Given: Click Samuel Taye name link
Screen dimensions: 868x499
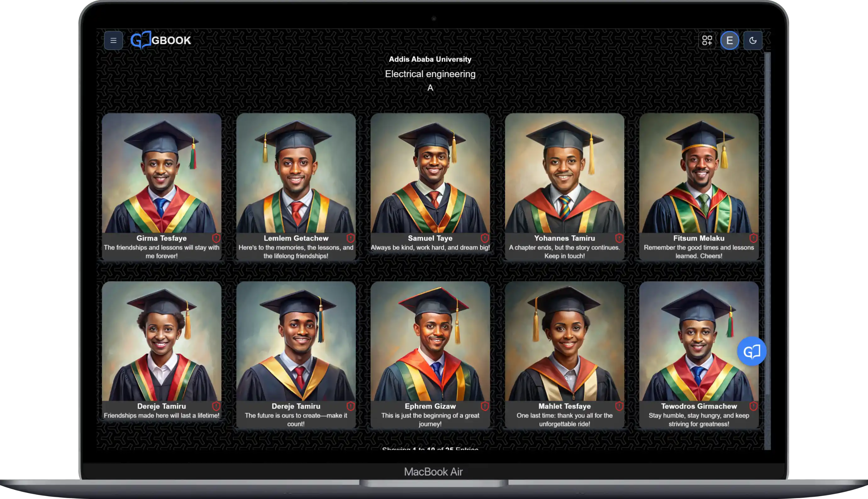Looking at the screenshot, I should point(430,238).
